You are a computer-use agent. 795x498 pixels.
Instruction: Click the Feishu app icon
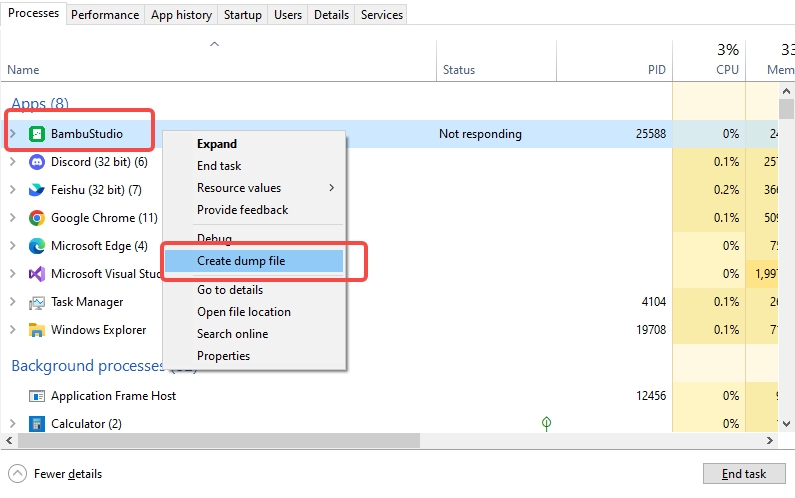37,190
